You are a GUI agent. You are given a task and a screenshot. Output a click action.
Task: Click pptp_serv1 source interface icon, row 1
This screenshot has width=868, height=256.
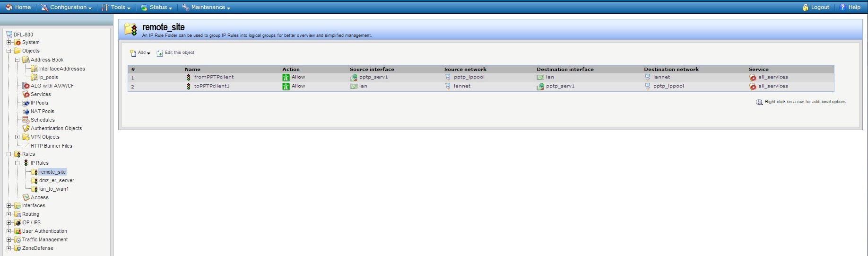(x=353, y=77)
